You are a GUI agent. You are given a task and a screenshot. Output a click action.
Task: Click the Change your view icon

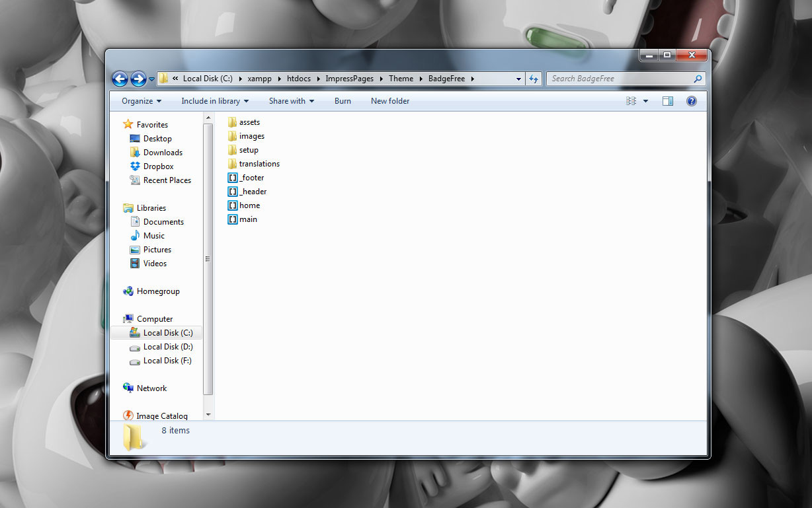(x=631, y=101)
